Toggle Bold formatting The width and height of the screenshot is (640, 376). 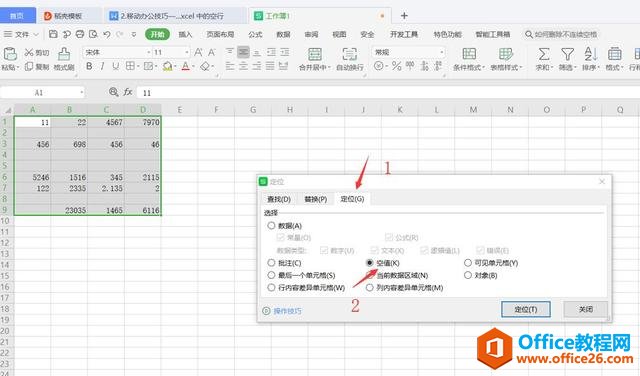pos(89,66)
